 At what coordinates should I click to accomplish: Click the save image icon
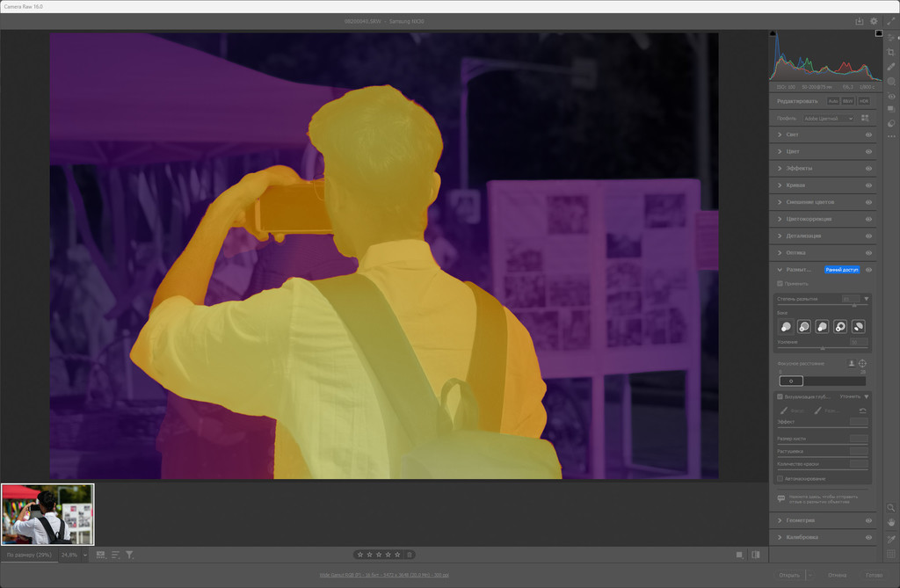[x=860, y=21]
